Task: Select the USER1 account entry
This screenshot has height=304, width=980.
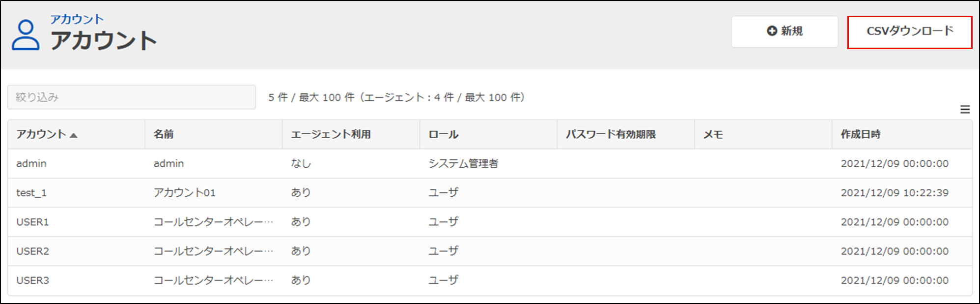Action: coord(490,222)
